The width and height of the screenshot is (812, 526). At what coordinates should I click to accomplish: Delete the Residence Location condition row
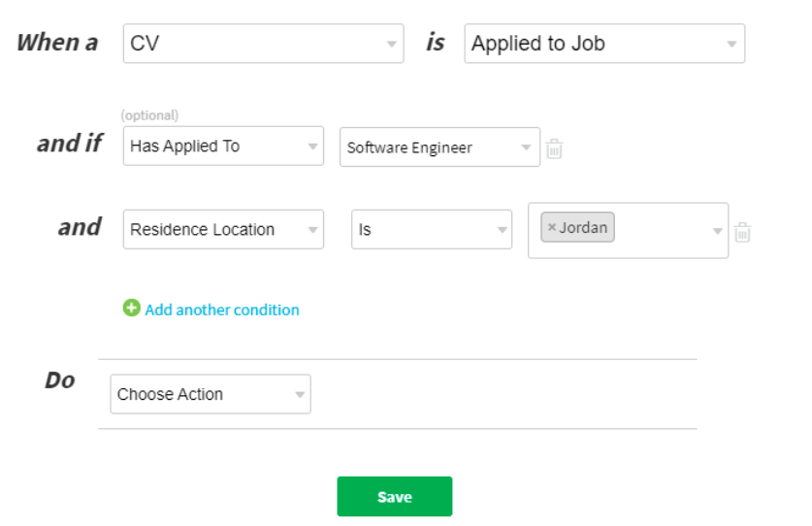pyautogui.click(x=742, y=232)
